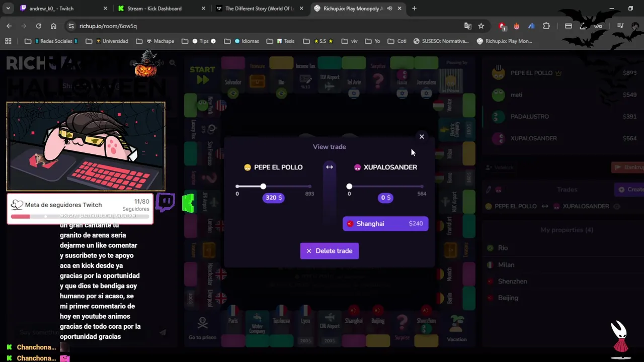Go back in browser history
This screenshot has height=362, width=644.
(x=9, y=26)
